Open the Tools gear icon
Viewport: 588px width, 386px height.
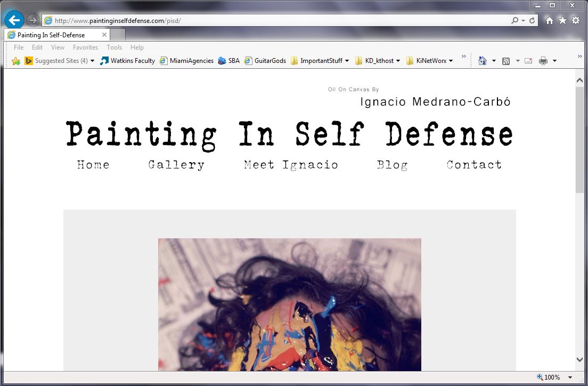click(576, 20)
